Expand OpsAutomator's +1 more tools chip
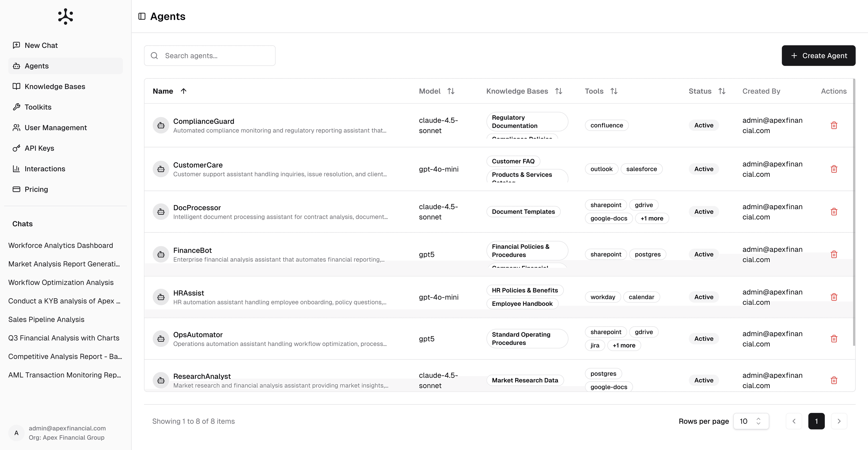The image size is (868, 450). (624, 345)
